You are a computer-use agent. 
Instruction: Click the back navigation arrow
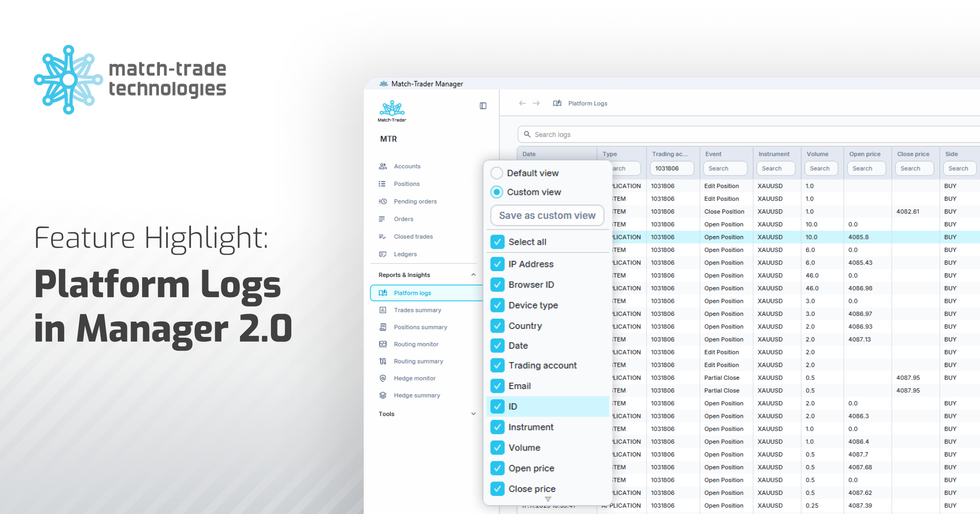[x=522, y=103]
